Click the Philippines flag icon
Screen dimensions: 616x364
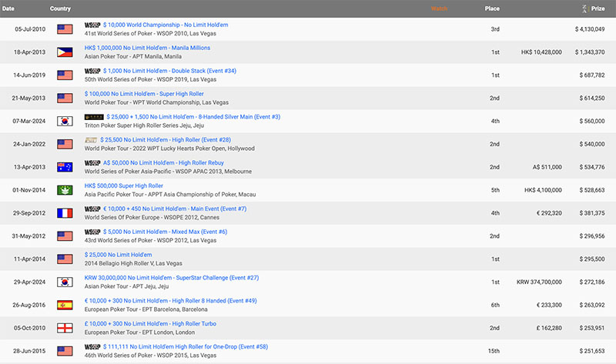(x=65, y=52)
